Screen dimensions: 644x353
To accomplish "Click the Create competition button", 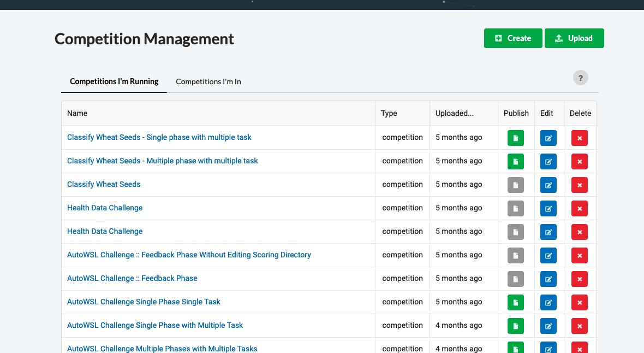I will [512, 38].
